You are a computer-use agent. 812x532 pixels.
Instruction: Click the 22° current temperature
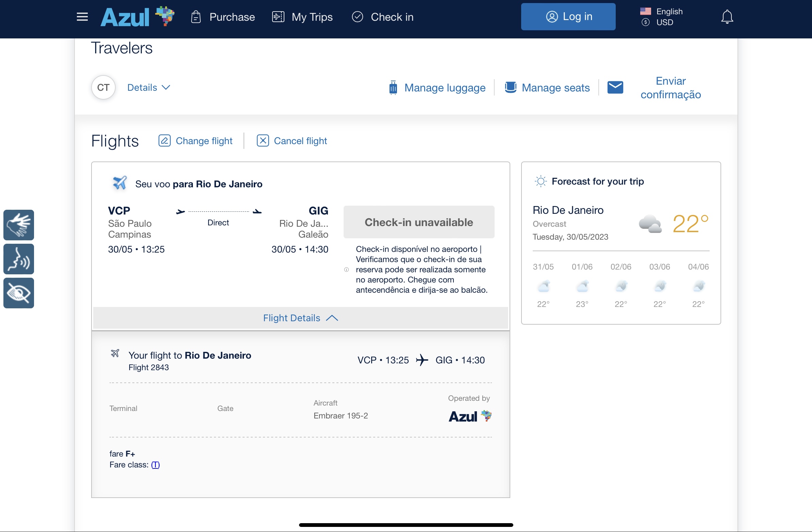(x=690, y=224)
